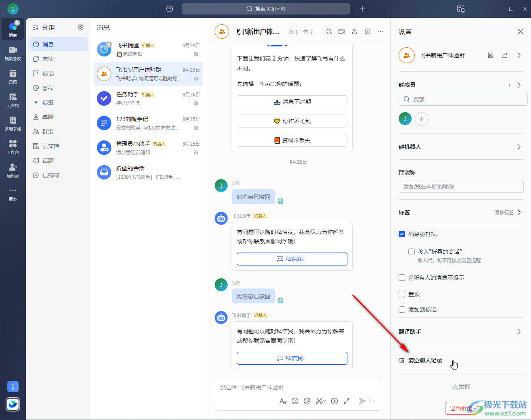Open more options ellipsis in chat header
The height and width of the screenshot is (420, 531).
[x=380, y=31]
